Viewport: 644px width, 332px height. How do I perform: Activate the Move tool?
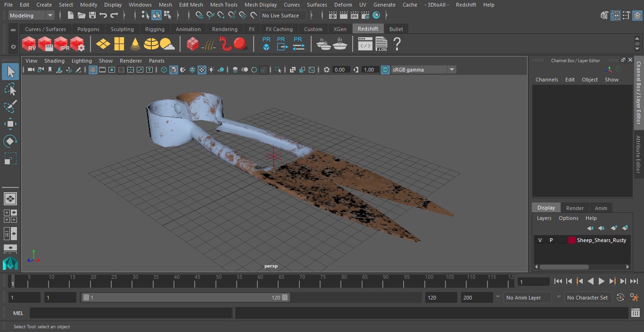point(10,124)
